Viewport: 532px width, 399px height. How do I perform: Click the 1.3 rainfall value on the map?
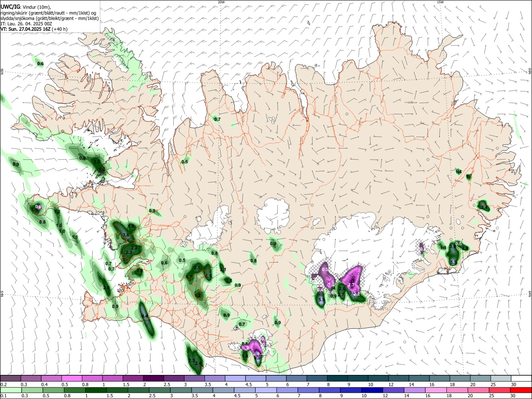point(443,248)
